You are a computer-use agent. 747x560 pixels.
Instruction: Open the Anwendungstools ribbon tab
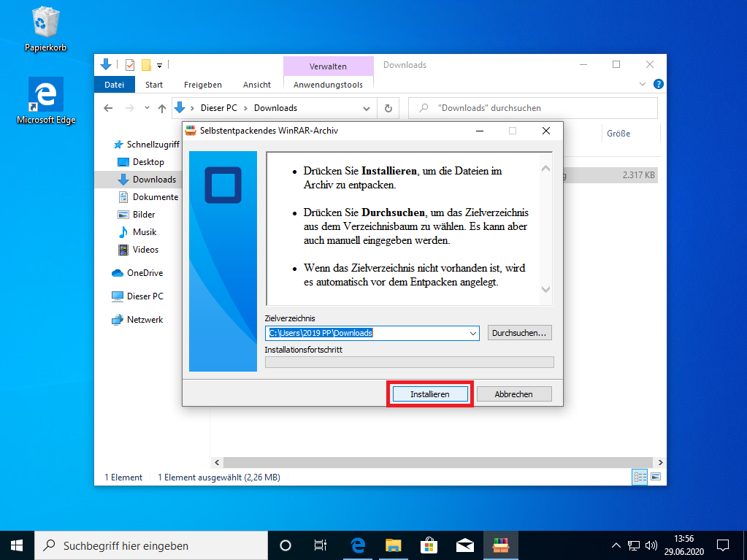[329, 84]
